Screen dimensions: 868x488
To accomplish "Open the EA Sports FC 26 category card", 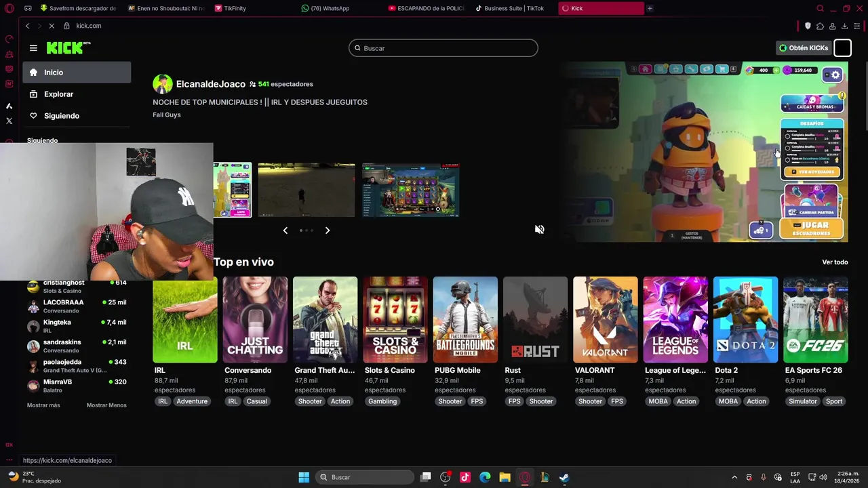I will pyautogui.click(x=816, y=320).
